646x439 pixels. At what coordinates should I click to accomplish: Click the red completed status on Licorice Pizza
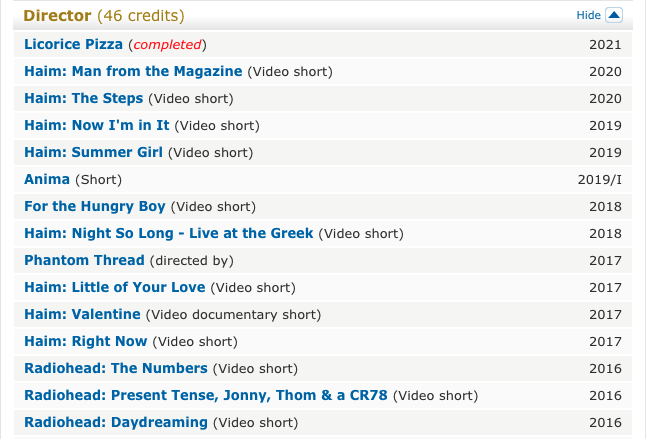point(168,45)
